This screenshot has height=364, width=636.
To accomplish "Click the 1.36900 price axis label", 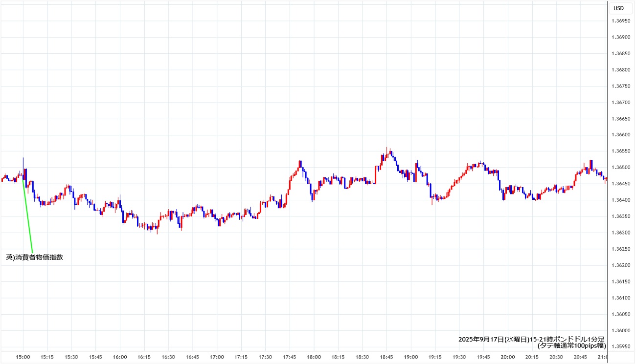I will pos(620,37).
